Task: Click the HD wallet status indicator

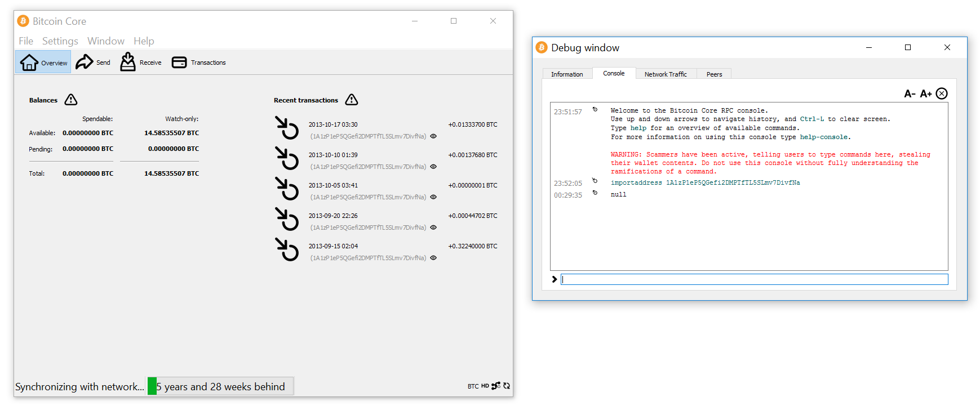Action: click(485, 386)
